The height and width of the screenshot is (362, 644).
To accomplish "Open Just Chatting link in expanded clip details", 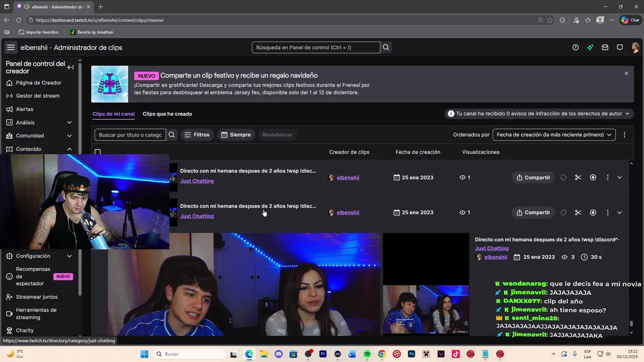I will [492, 248].
